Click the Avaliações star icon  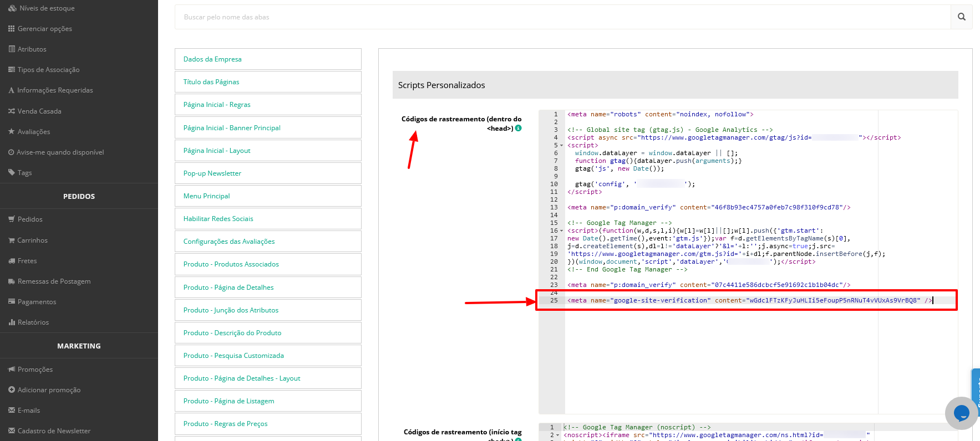click(12, 132)
